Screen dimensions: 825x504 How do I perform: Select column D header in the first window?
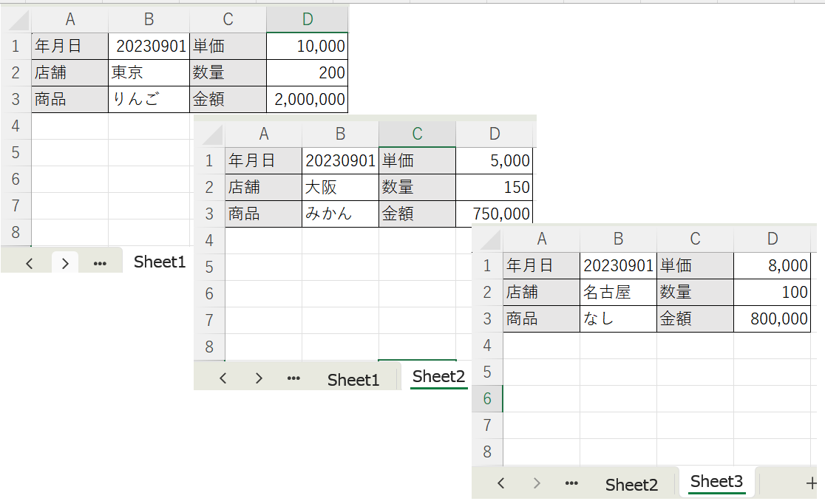click(308, 20)
